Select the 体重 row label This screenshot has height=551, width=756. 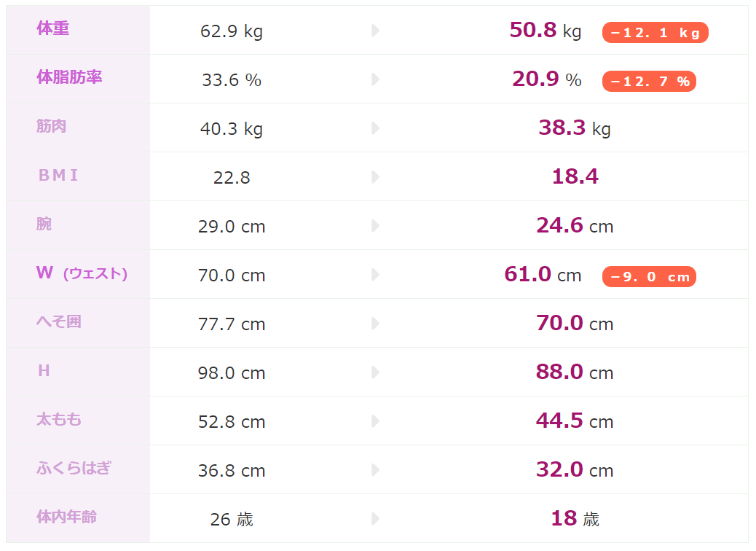click(x=53, y=28)
